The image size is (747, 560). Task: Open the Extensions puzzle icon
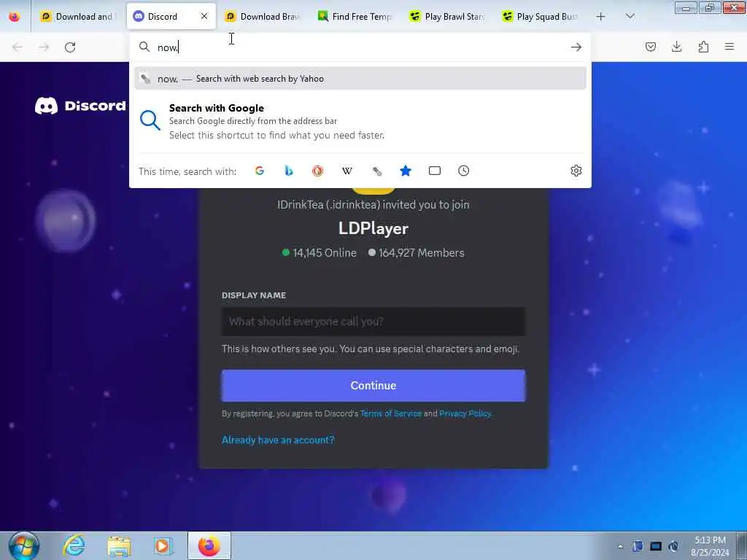[x=703, y=47]
